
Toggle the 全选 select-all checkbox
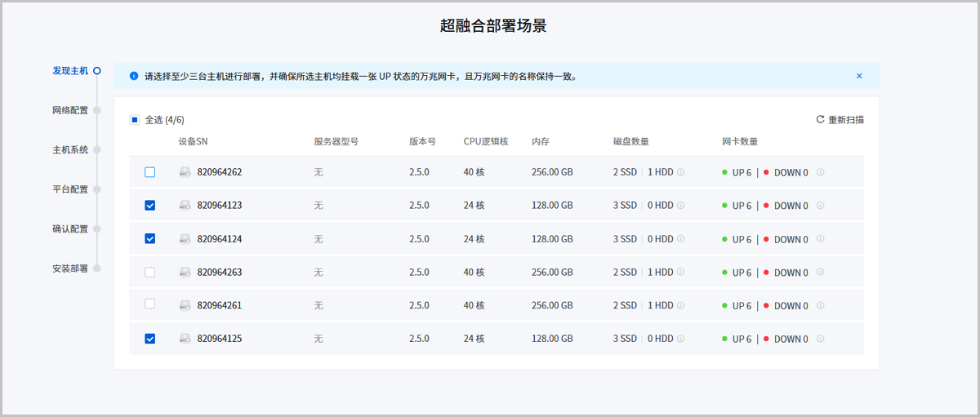[135, 120]
